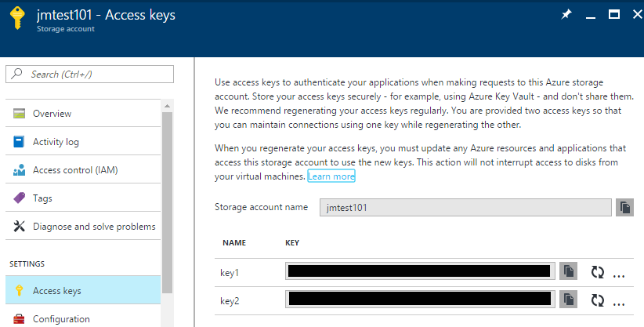Regenerate key1 using the refresh icon
The image size is (644, 327).
pos(598,272)
